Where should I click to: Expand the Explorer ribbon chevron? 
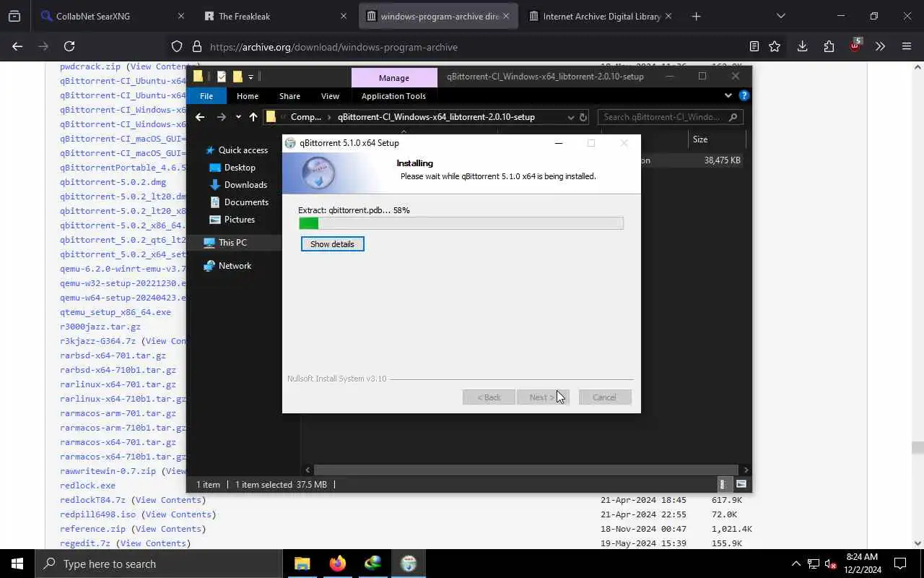pos(728,95)
